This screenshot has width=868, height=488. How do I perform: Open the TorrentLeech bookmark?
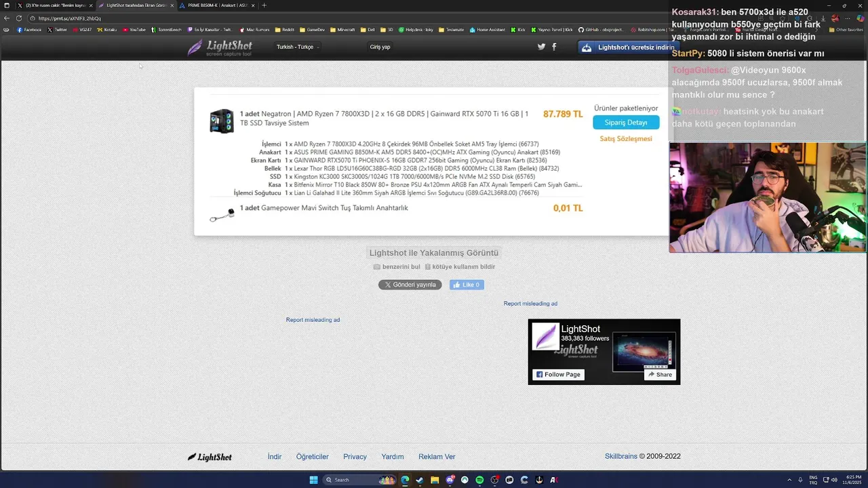[x=166, y=30]
